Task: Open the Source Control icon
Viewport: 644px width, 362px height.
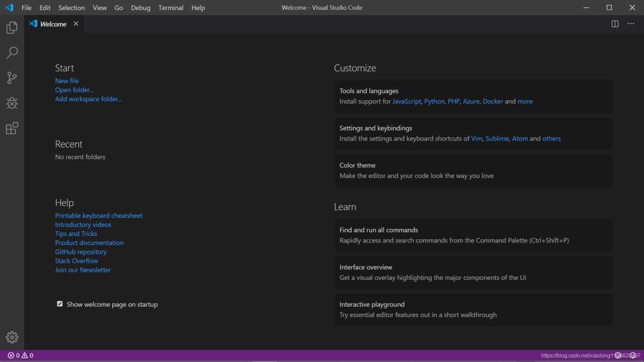Action: click(11, 78)
